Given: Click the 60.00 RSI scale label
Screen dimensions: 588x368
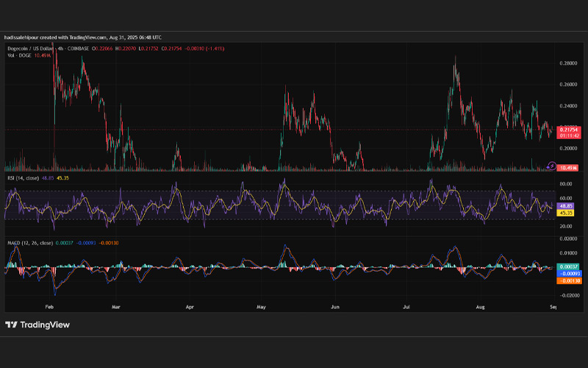Looking at the screenshot, I should [566, 198].
